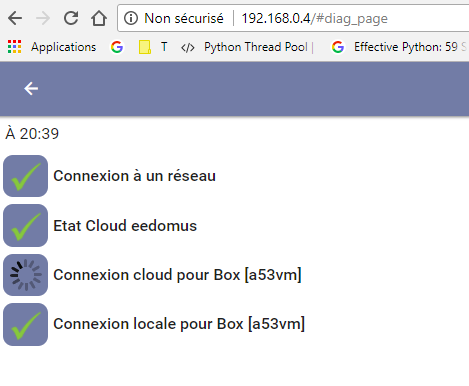Select the Etat Cloud eedomus label
The image size is (469, 386).
coord(125,226)
